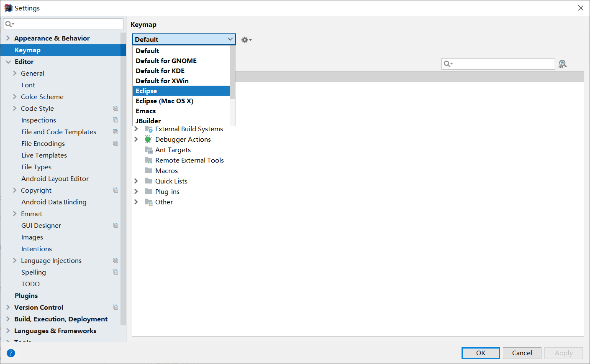Click the Macros folder icon
This screenshot has height=364, width=590.
tap(149, 171)
